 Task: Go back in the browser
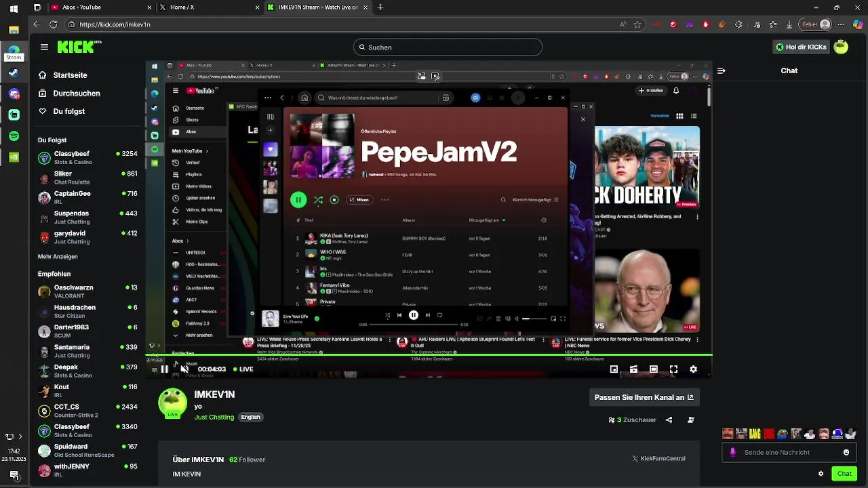coord(37,24)
